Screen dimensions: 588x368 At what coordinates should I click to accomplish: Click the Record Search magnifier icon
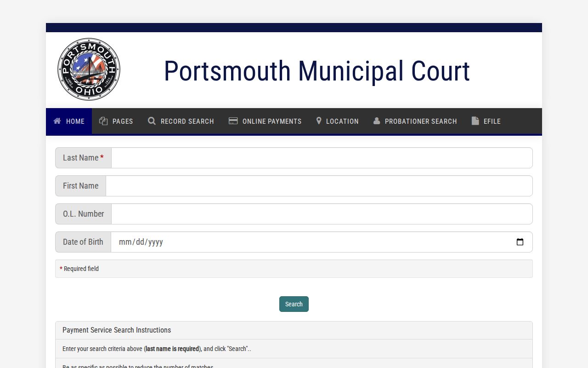point(152,121)
